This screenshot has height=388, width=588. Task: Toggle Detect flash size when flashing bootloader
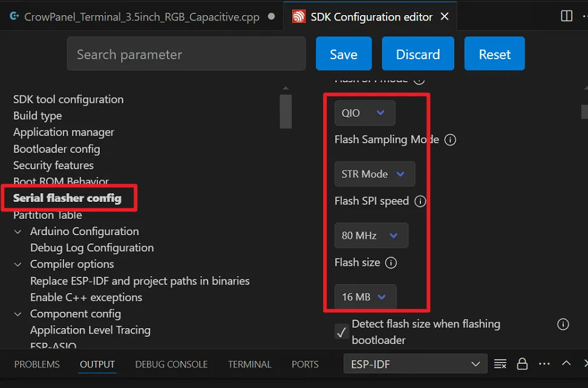[x=342, y=332]
